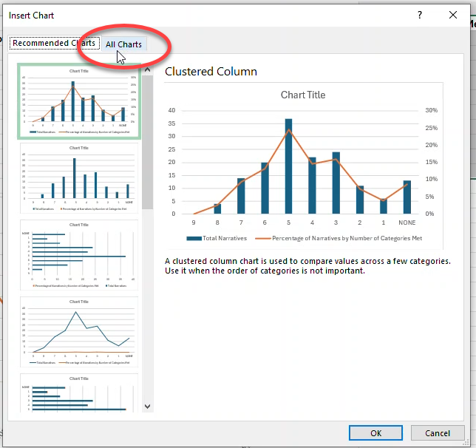476x448 pixels.
Task: Cancel the Insert Chart dialog
Action: [x=438, y=433]
